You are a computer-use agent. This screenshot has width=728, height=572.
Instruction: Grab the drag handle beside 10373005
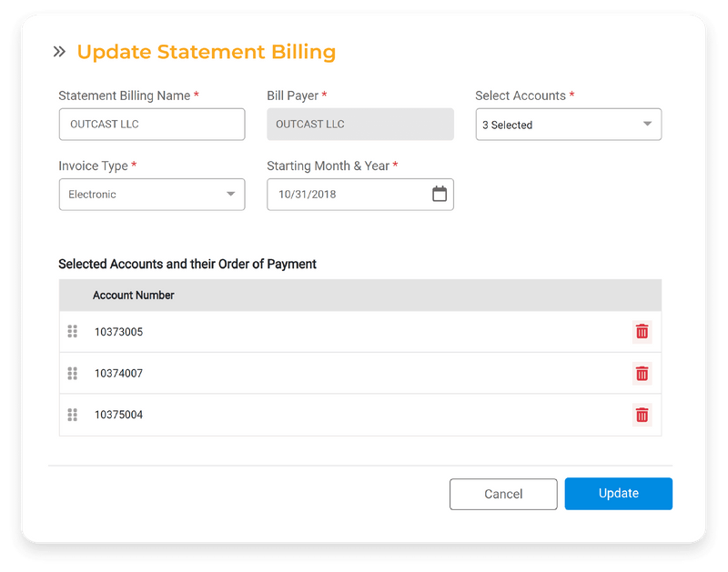73,332
